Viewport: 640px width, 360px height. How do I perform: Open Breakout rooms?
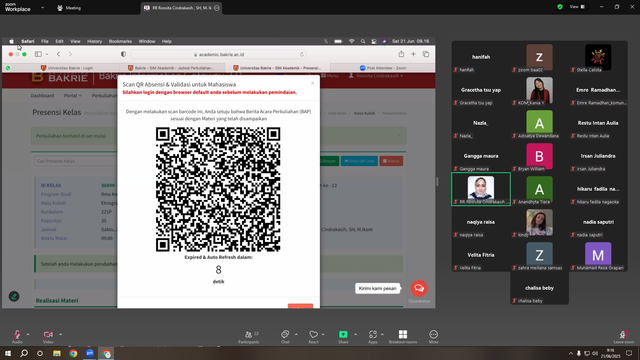403,336
